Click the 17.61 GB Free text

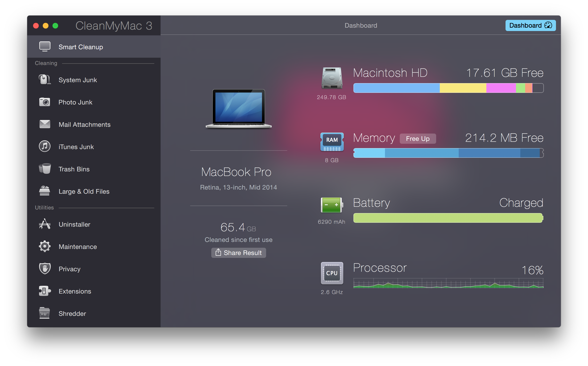click(x=505, y=73)
